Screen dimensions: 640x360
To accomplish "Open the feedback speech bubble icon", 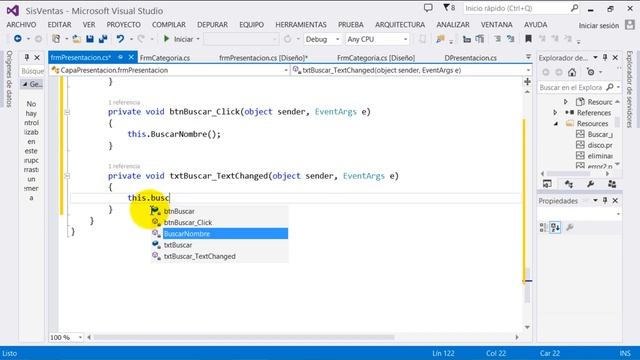I will [428, 8].
